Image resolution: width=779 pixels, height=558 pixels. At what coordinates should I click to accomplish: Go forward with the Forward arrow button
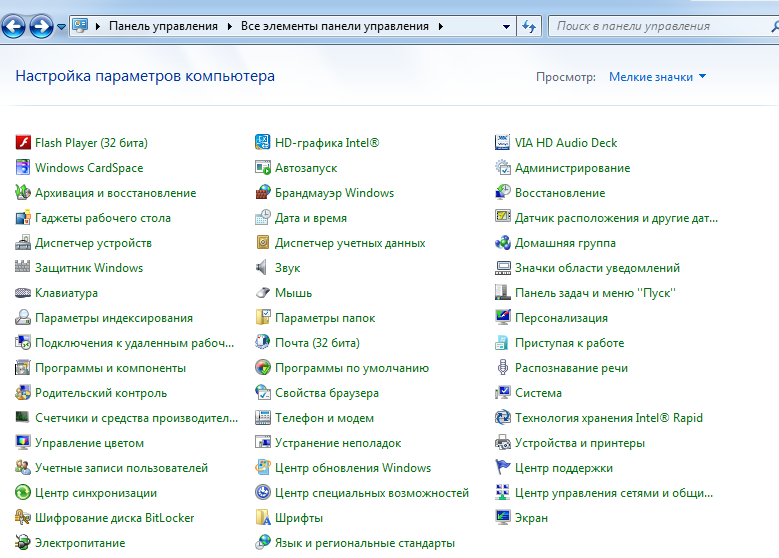[x=41, y=26]
